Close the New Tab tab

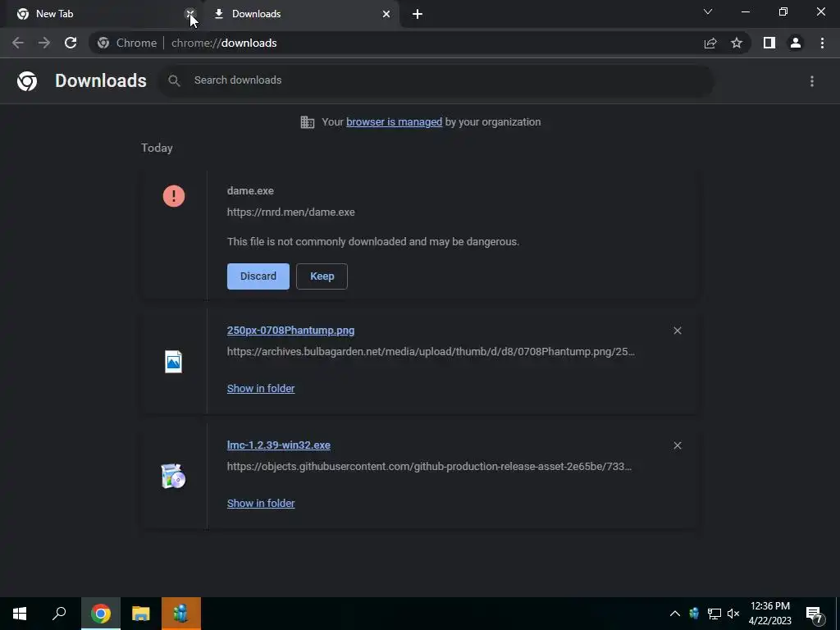pyautogui.click(x=190, y=14)
